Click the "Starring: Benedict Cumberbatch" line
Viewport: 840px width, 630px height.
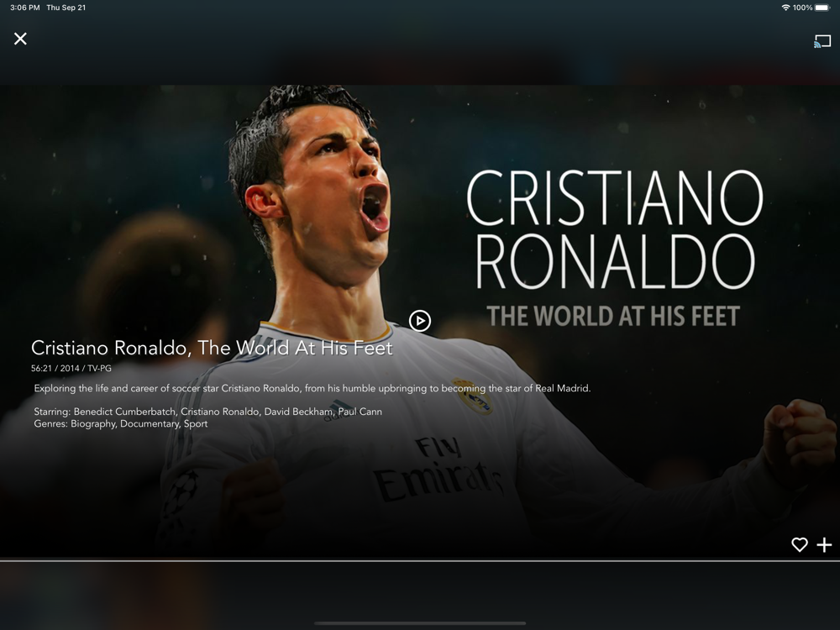pyautogui.click(x=207, y=412)
